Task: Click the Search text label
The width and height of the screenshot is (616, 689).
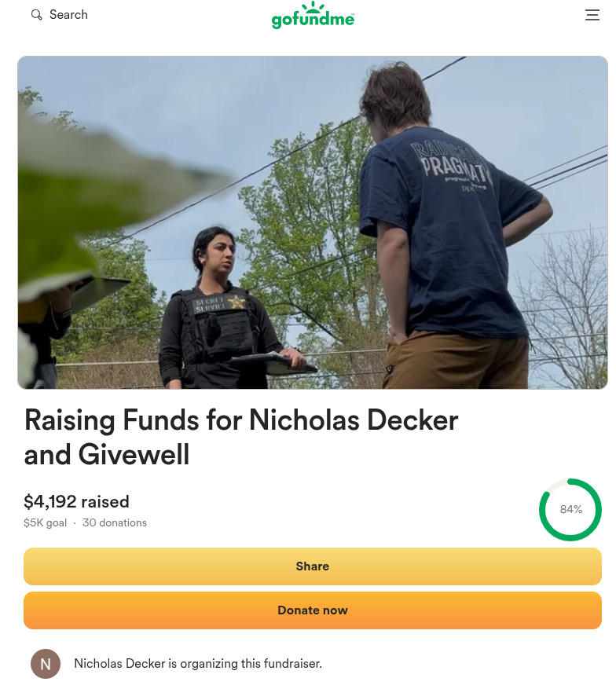Action: [x=68, y=15]
